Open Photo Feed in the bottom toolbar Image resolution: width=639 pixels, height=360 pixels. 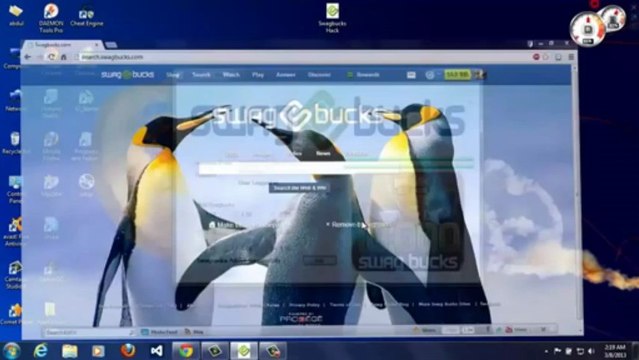click(x=159, y=332)
